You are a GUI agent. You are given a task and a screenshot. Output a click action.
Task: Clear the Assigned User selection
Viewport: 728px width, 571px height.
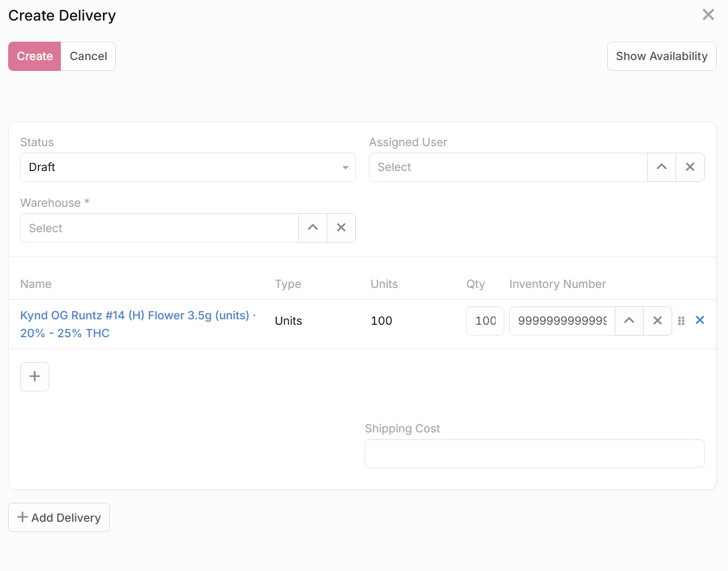click(690, 167)
